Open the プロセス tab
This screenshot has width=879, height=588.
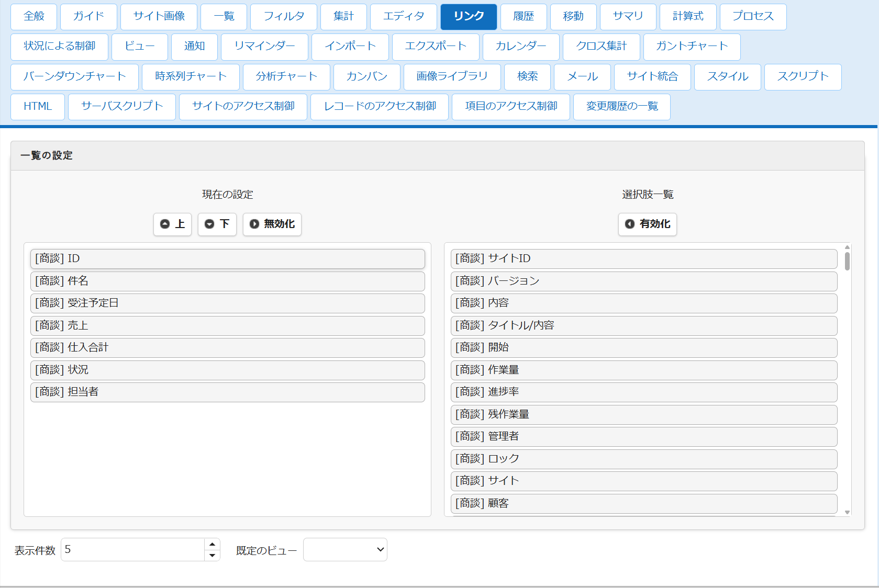[x=753, y=17]
